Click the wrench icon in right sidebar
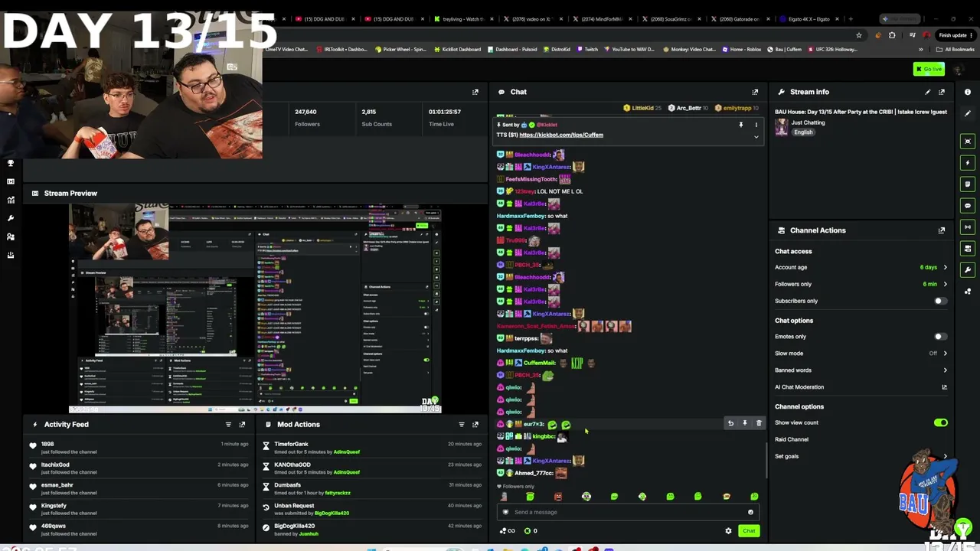This screenshot has width=980, height=551. point(968,270)
